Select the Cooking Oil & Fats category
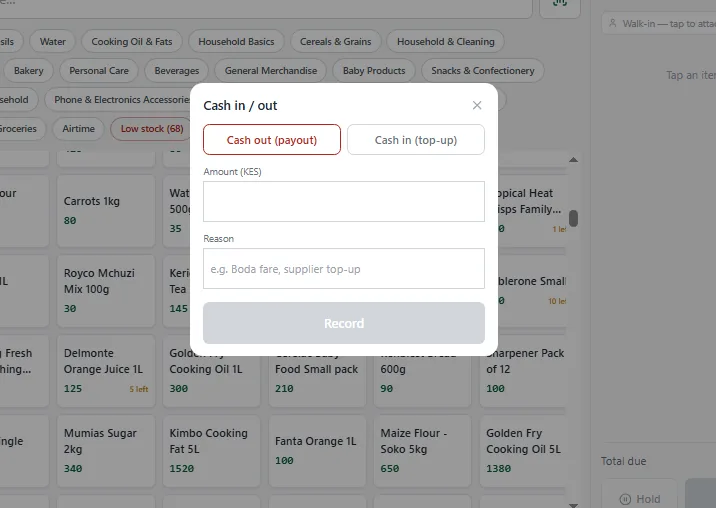716x508 pixels. (x=132, y=42)
